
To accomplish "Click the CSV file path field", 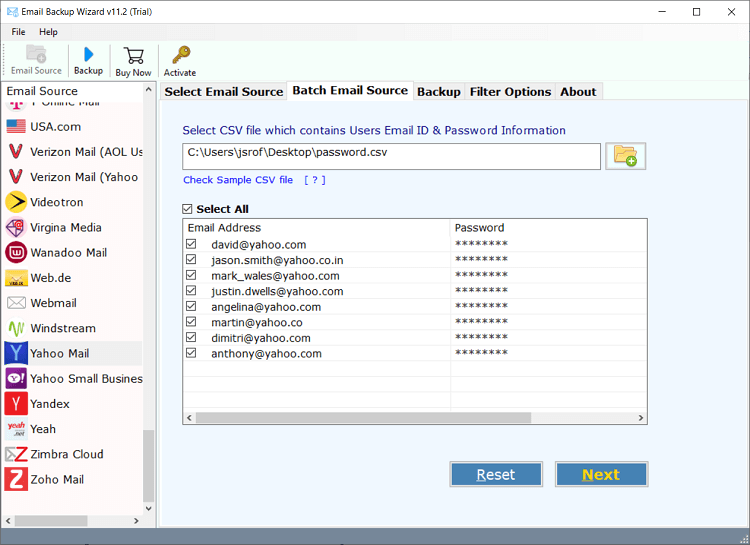I will point(391,156).
